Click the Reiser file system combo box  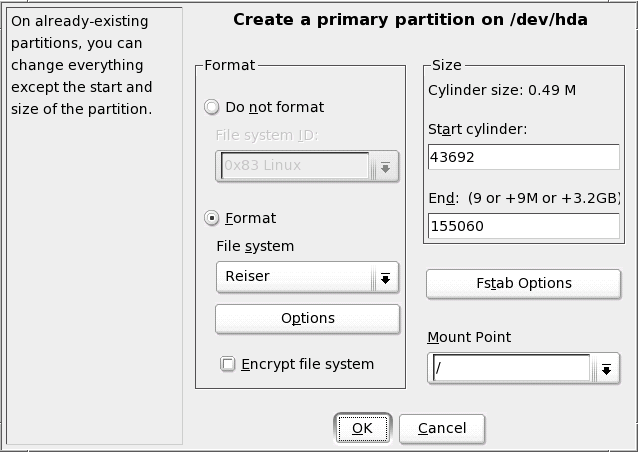point(293,276)
